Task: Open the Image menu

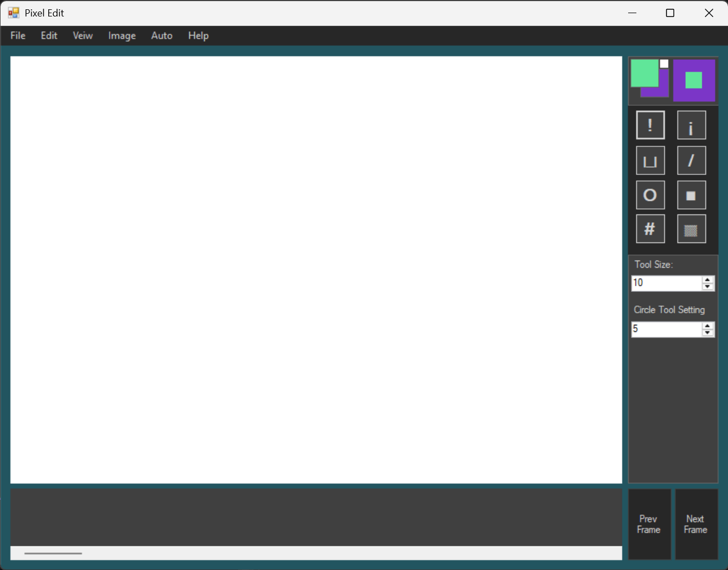Action: coord(121,35)
